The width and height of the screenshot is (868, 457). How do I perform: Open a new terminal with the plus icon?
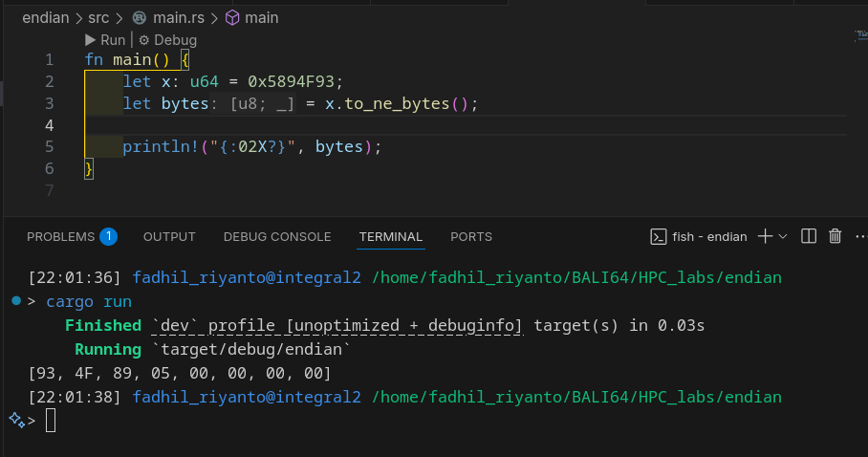(765, 236)
